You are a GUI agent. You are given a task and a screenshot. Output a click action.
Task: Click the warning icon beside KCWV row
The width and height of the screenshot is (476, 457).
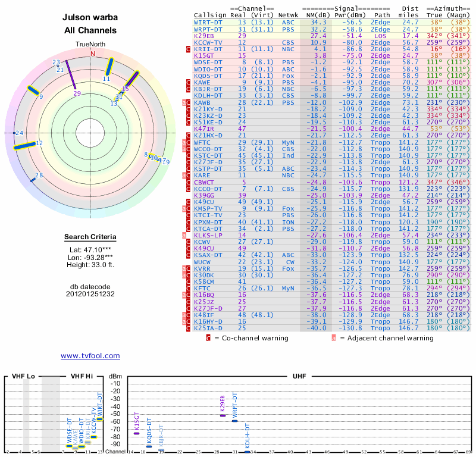pyautogui.click(x=188, y=242)
